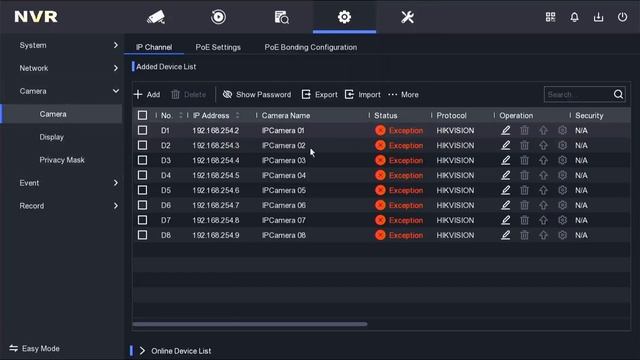Click the Delete button
640x360 pixels.
189,94
